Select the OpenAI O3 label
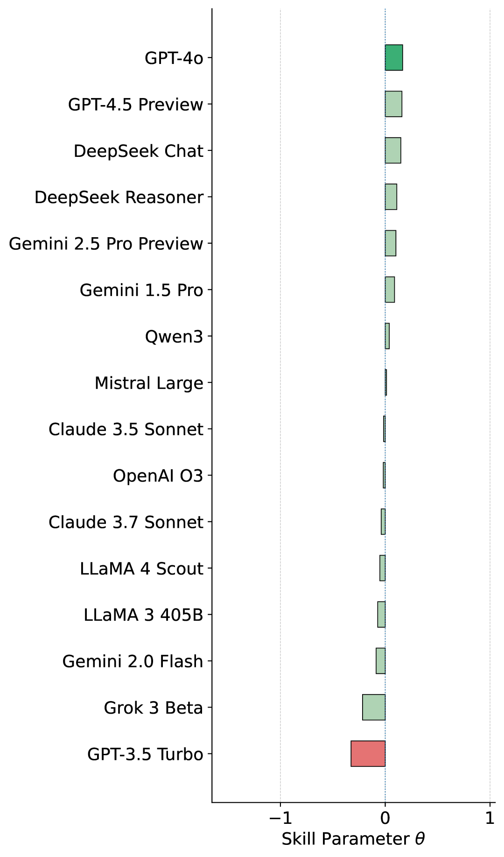This screenshot has width=504, height=857. pos(158,476)
